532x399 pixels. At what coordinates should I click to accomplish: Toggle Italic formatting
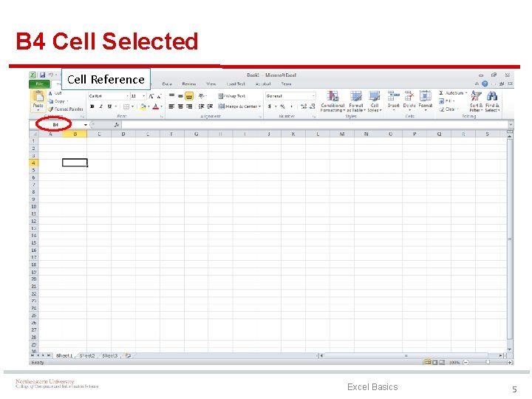click(100, 106)
